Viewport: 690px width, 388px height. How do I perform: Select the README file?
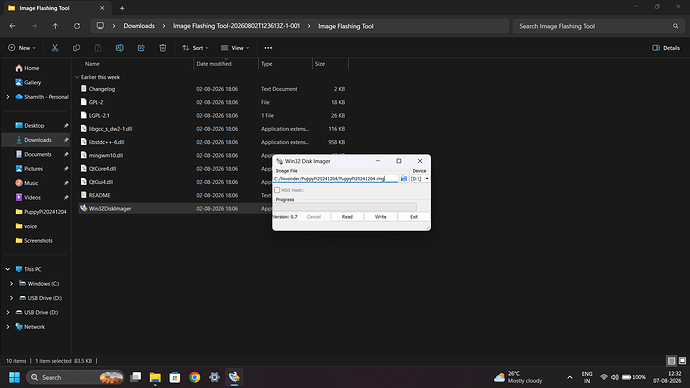click(99, 195)
